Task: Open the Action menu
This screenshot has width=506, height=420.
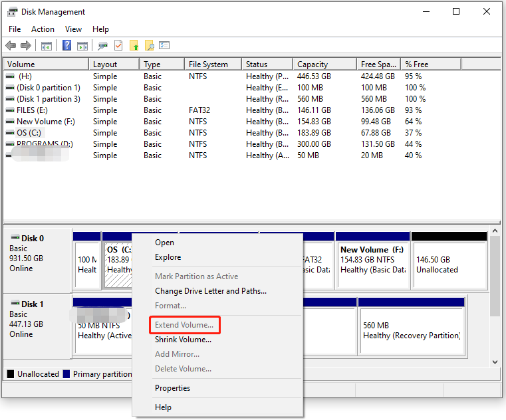Action: pos(43,29)
